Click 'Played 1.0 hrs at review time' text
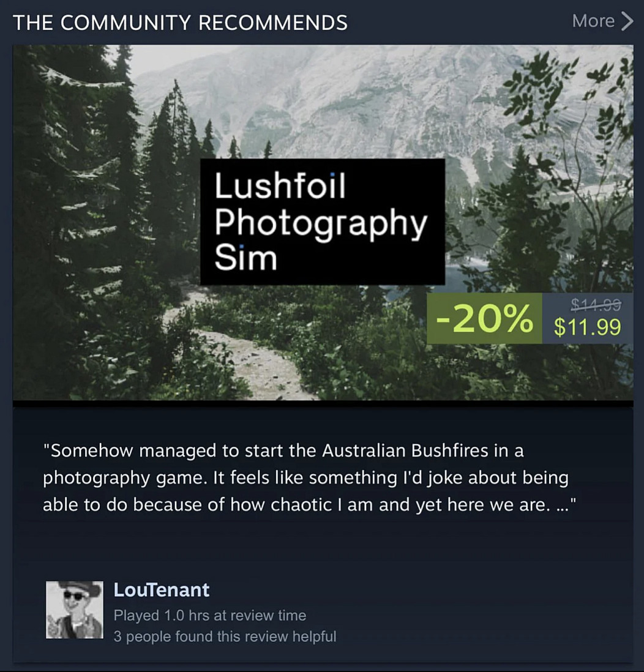 pyautogui.click(x=210, y=616)
